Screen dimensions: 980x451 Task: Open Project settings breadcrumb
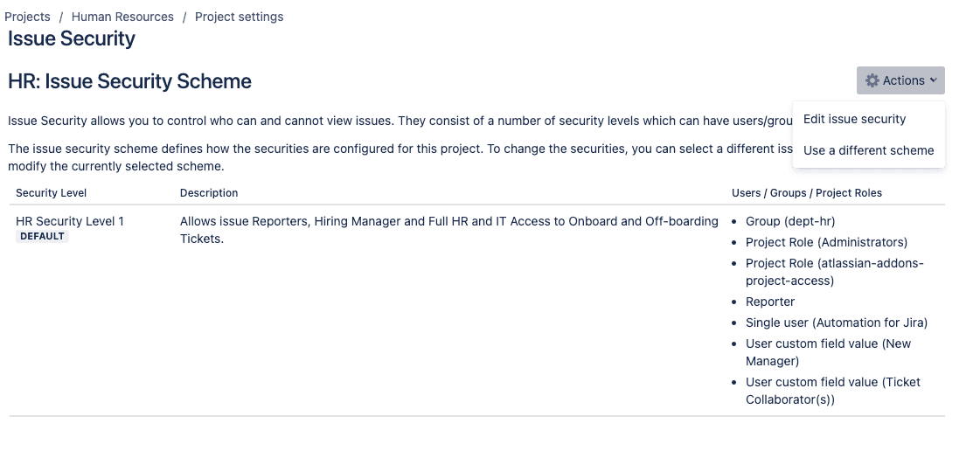pyautogui.click(x=239, y=17)
